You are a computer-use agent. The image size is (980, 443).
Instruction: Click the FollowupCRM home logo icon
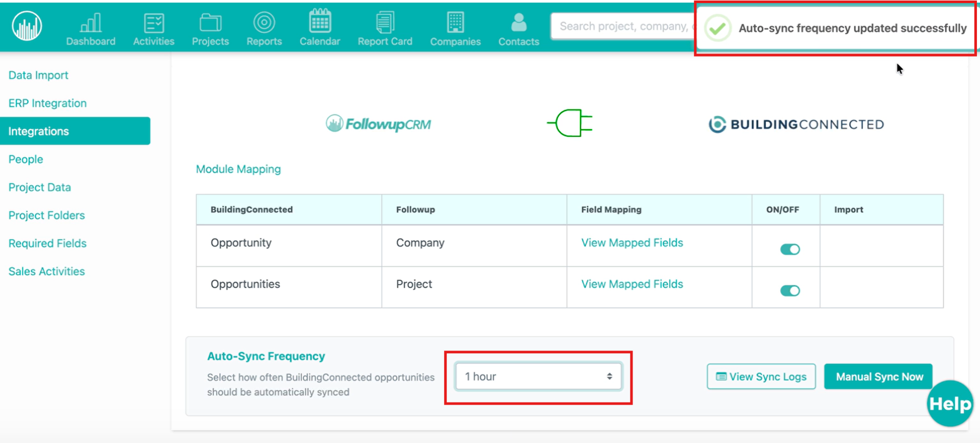[27, 26]
